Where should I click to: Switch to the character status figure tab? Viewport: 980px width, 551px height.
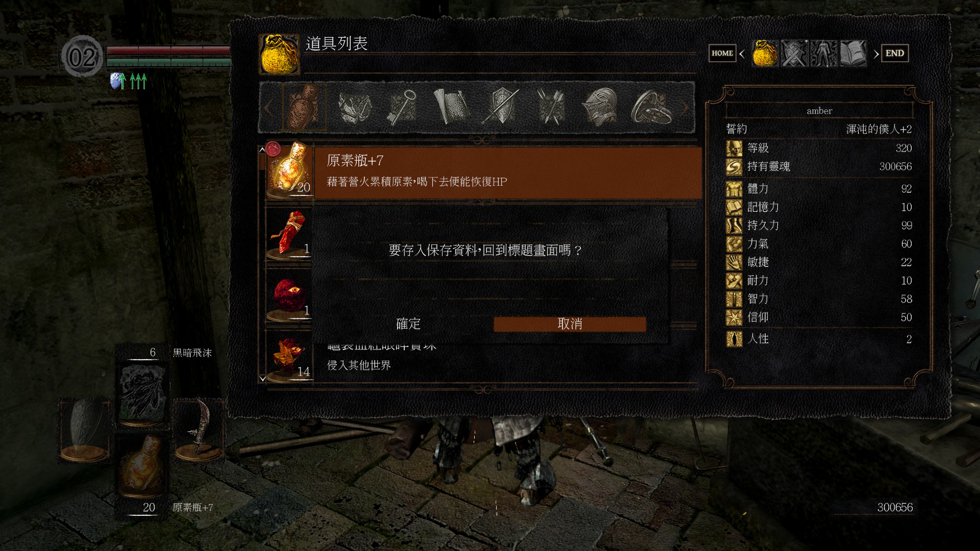(824, 53)
